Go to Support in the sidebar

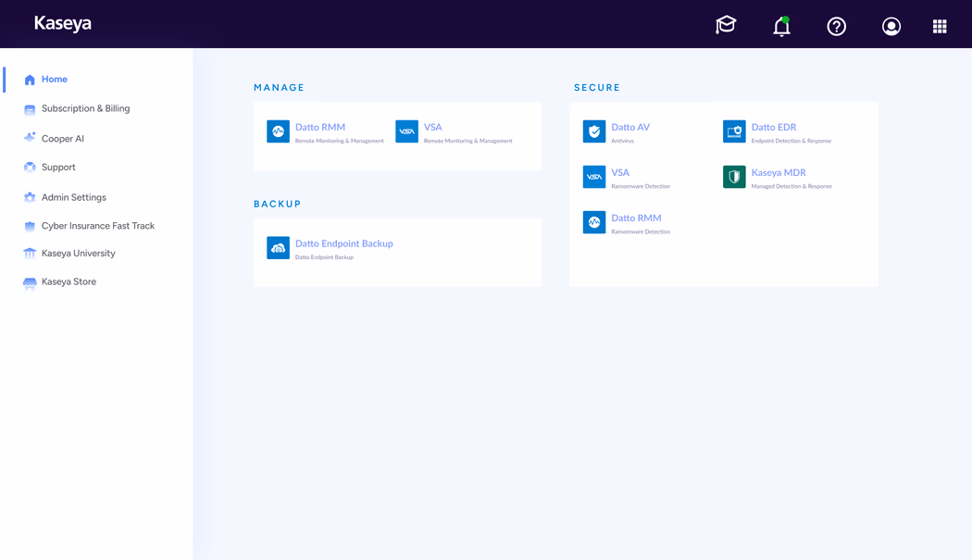[58, 168]
